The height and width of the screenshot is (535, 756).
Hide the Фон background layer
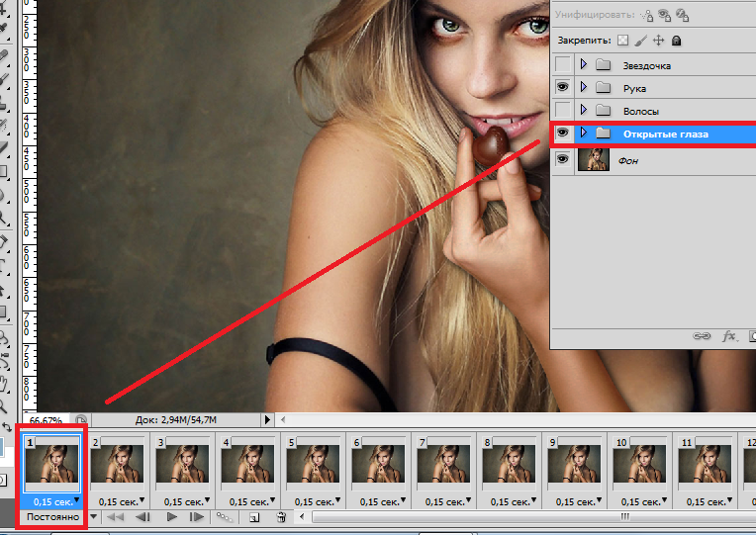coord(563,160)
